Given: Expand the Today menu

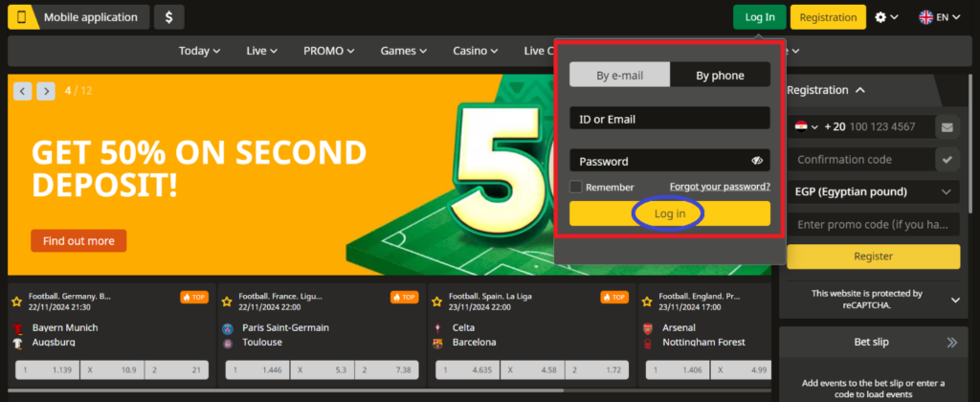Looking at the screenshot, I should tap(199, 52).
